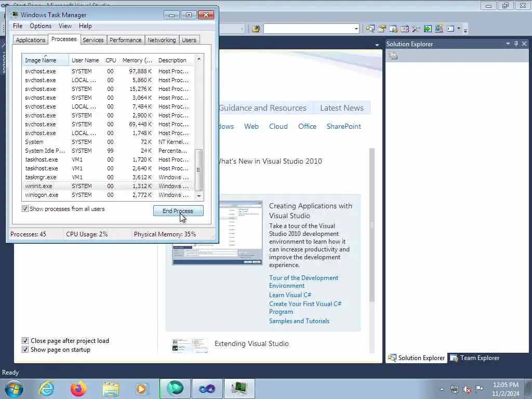Select the taskmgr.exe process row
Viewport: 532px width, 399px height.
[x=108, y=177]
